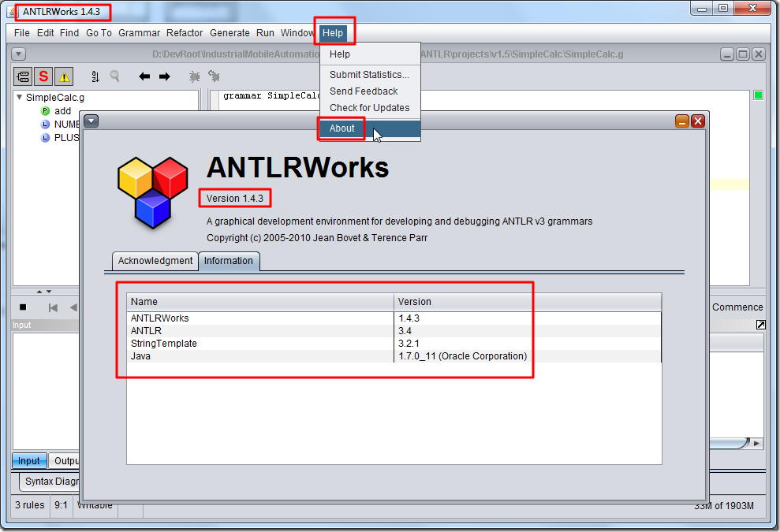Screen dimensions: 780x532
Task: Click the ANTLR version 3.4 cell
Action: pyautogui.click(x=528, y=331)
